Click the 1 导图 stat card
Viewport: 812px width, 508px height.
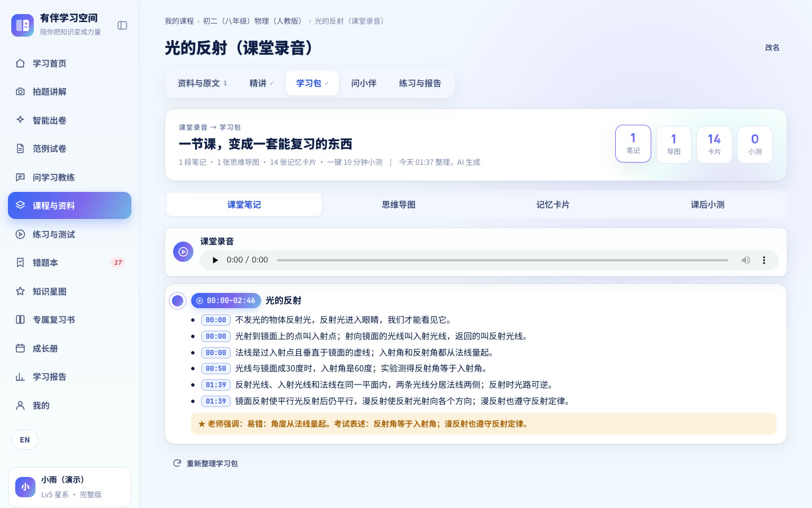click(x=674, y=144)
